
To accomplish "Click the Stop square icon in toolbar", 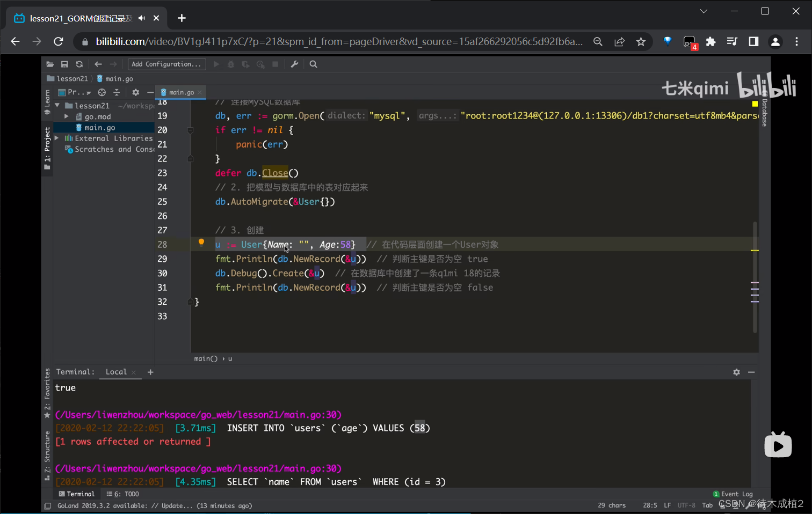I will pos(275,64).
